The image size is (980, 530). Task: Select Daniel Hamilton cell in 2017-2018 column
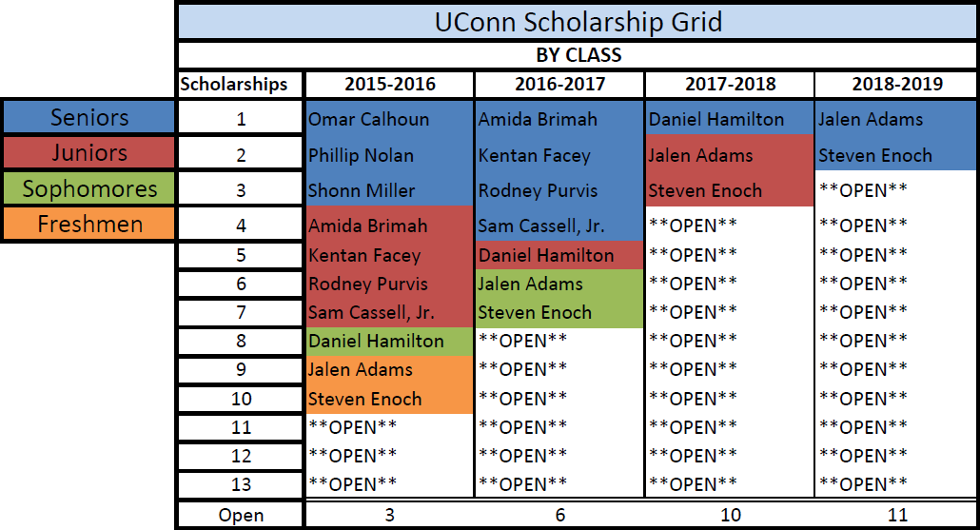[730, 119]
